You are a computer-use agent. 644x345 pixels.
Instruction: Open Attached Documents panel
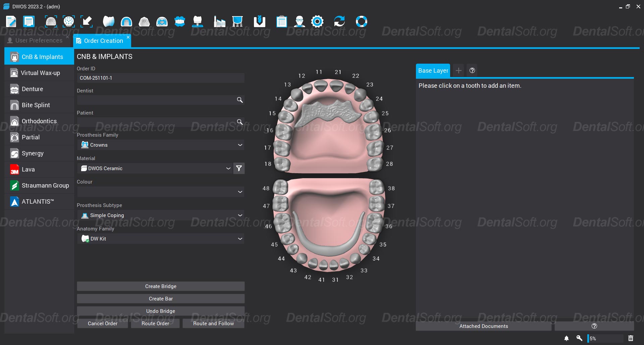point(483,326)
